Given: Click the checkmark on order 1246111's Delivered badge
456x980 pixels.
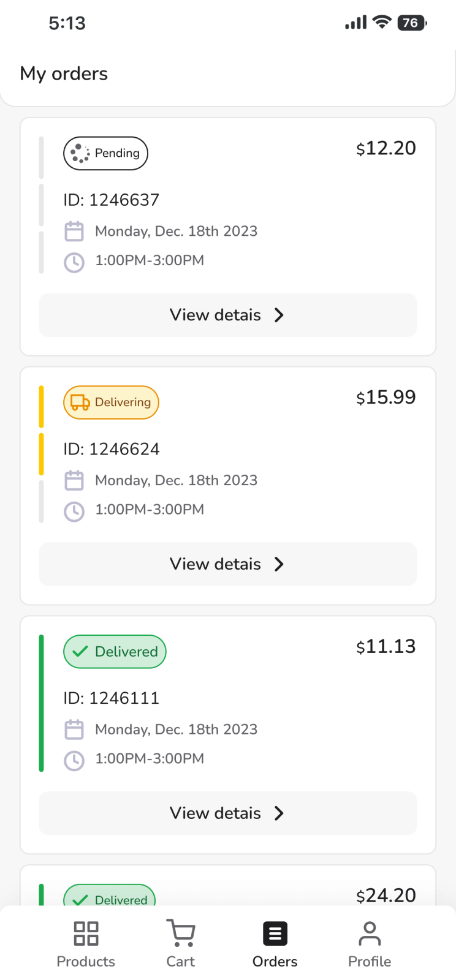Looking at the screenshot, I should 80,652.
